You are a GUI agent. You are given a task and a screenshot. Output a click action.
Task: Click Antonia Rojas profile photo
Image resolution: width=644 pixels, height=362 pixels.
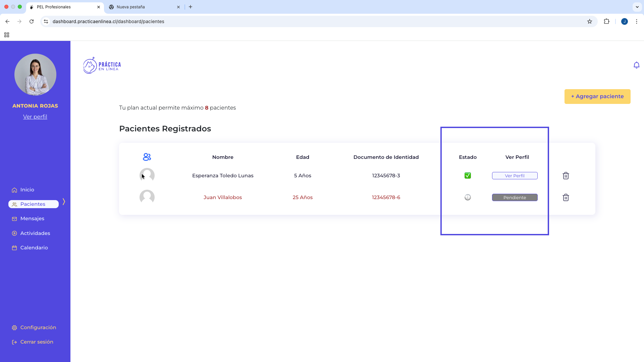pos(35,74)
